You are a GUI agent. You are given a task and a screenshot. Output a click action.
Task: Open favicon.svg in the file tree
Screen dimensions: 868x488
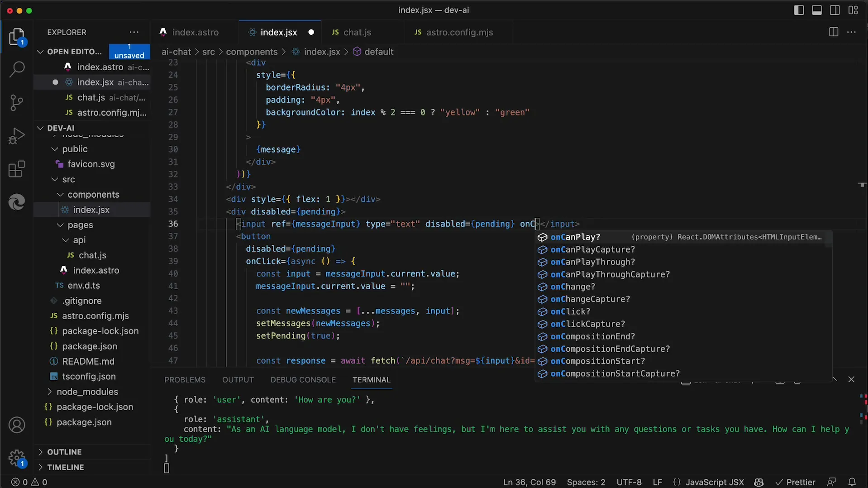point(91,164)
